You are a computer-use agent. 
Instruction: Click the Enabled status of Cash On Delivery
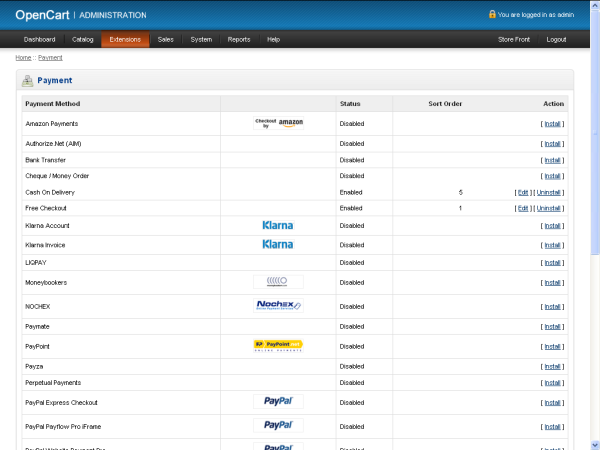(351, 192)
